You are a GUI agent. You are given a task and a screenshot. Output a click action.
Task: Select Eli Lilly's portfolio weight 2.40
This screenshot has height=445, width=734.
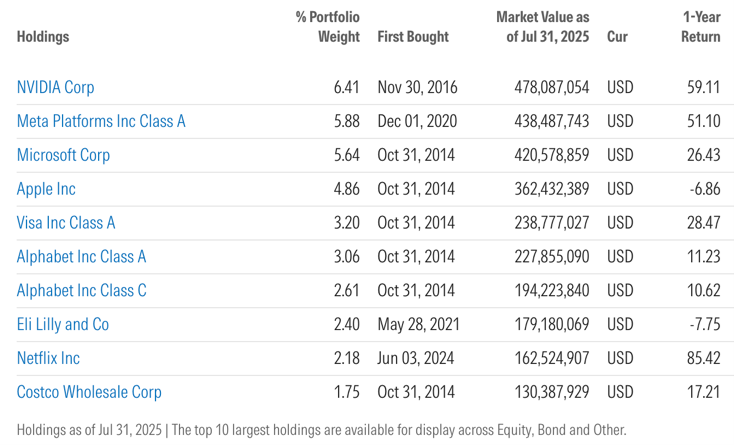(346, 324)
